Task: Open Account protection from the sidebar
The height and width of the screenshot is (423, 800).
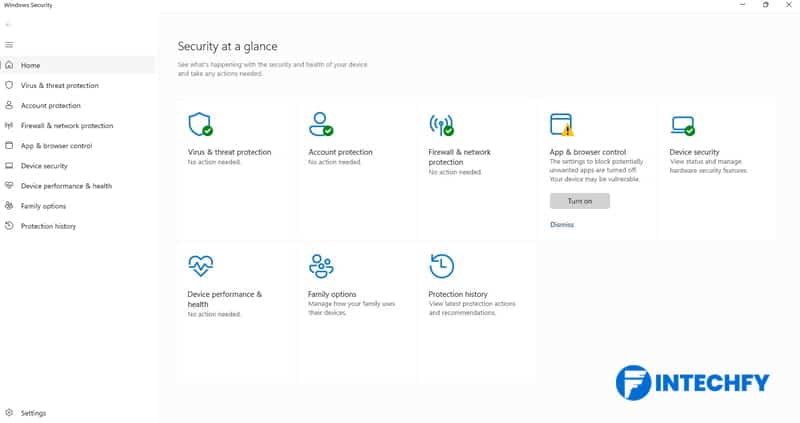Action: coord(78,105)
